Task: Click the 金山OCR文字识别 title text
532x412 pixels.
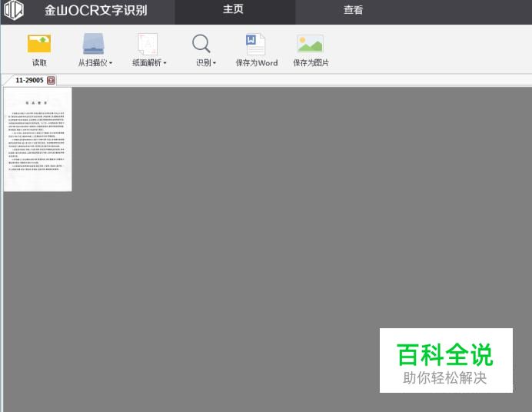Action: click(95, 10)
